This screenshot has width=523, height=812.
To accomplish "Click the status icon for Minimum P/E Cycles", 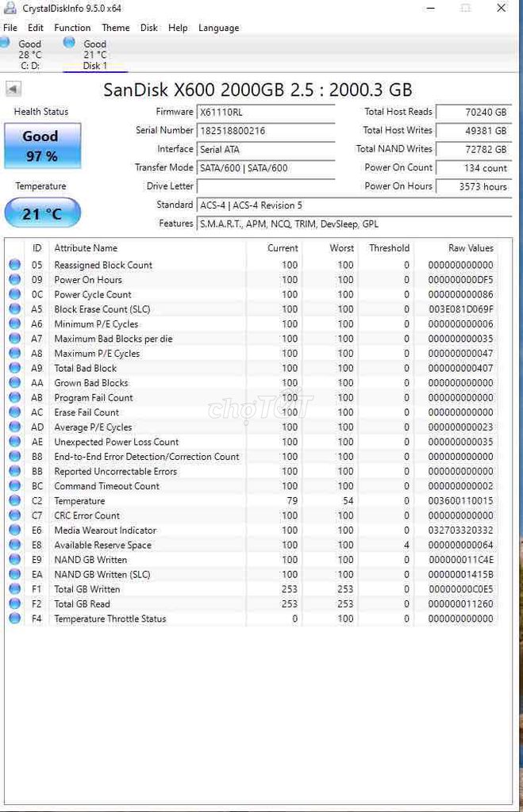I will (x=14, y=324).
